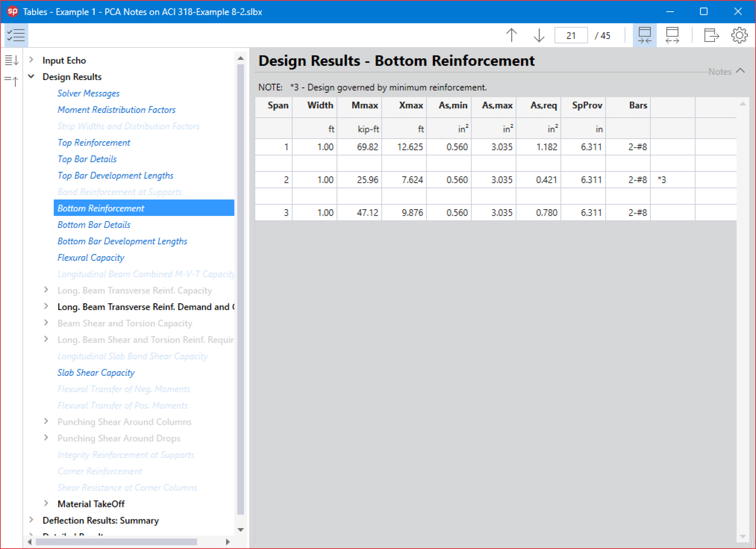Open the Flexural Capacity link
756x549 pixels.
pos(91,258)
